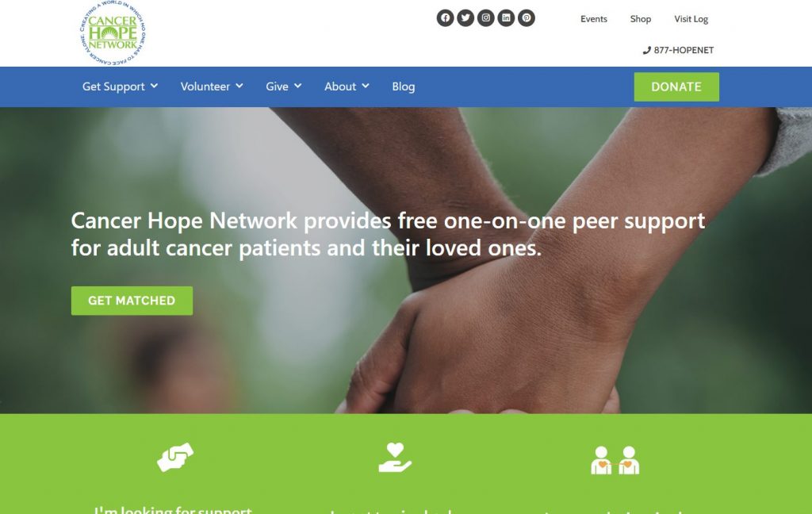Open the Visit Log link

pyautogui.click(x=691, y=19)
